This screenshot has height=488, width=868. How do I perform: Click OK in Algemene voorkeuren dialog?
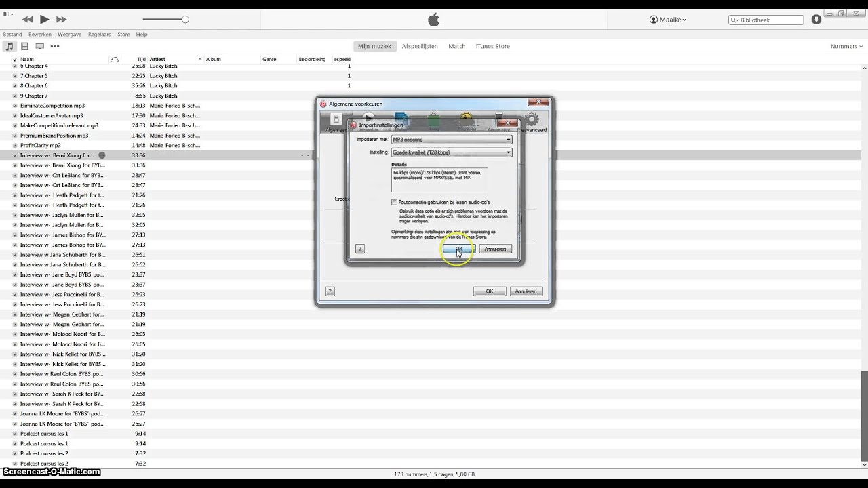(490, 291)
